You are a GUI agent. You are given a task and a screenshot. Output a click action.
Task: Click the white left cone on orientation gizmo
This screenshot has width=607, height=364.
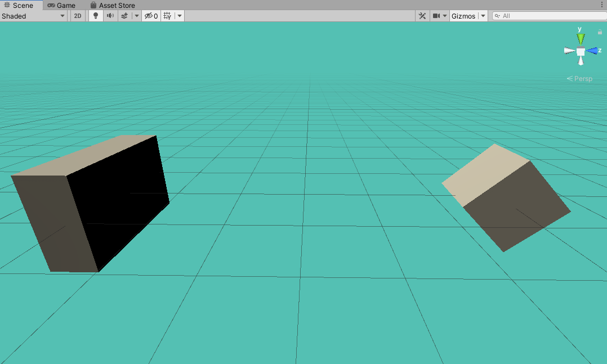click(569, 51)
